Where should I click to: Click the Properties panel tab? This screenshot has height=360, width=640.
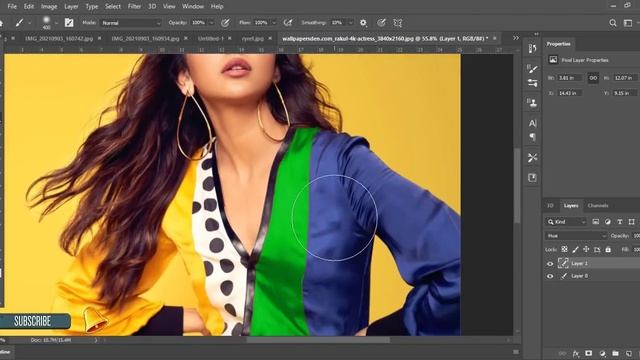558,44
